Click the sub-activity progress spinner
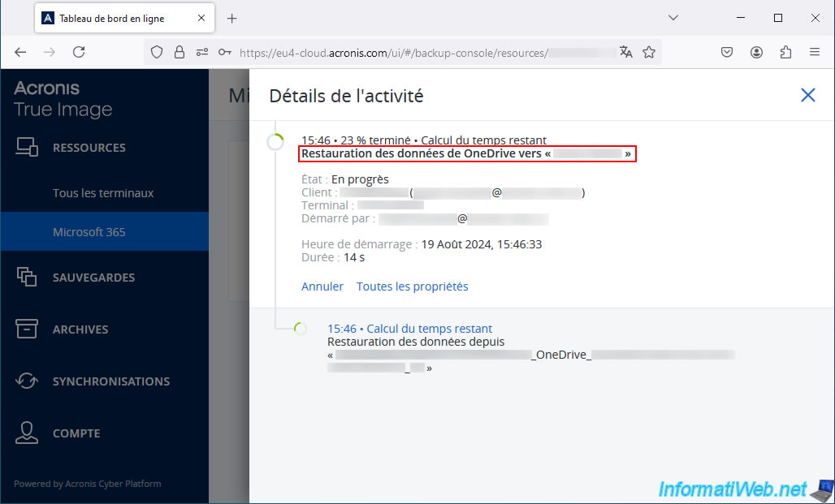835x504 pixels. [301, 329]
